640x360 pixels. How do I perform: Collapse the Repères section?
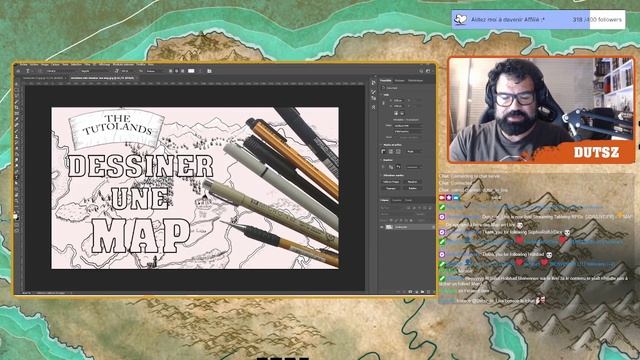(x=381, y=160)
